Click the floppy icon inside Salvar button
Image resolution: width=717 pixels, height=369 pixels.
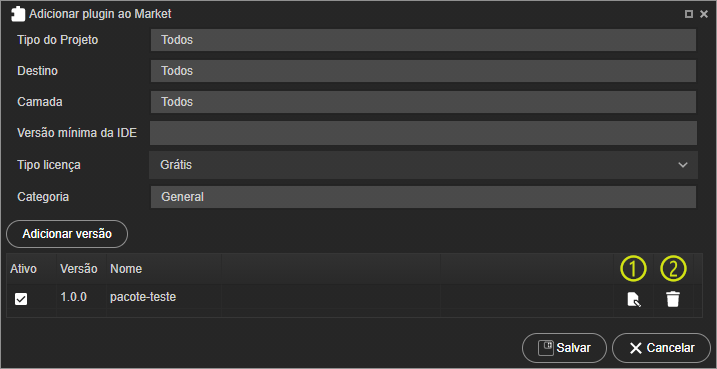pos(546,348)
